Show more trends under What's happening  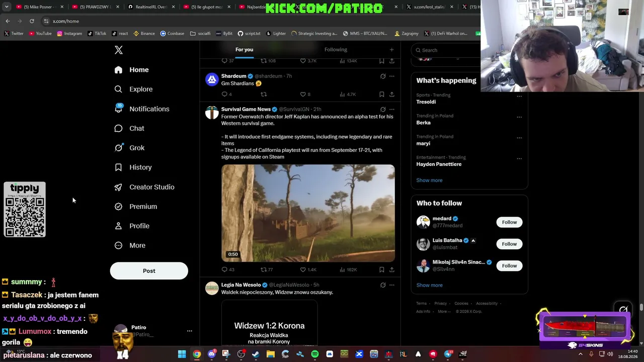[x=429, y=180]
